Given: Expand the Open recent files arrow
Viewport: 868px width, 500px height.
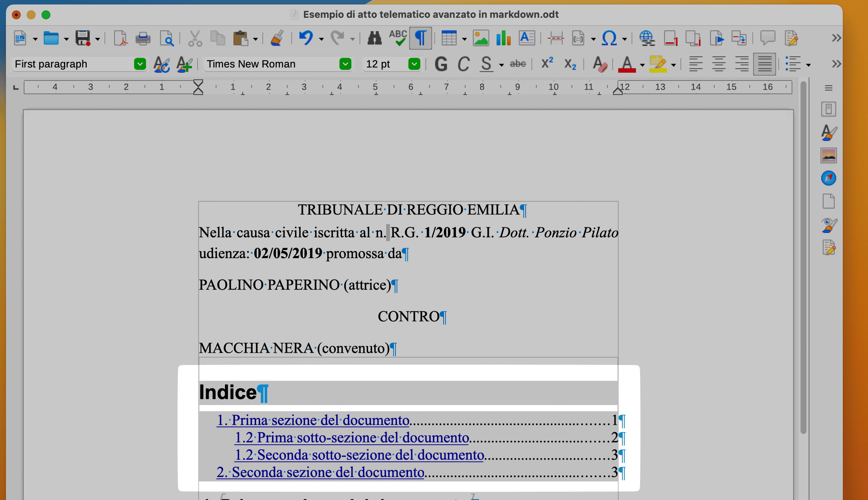Looking at the screenshot, I should click(66, 39).
